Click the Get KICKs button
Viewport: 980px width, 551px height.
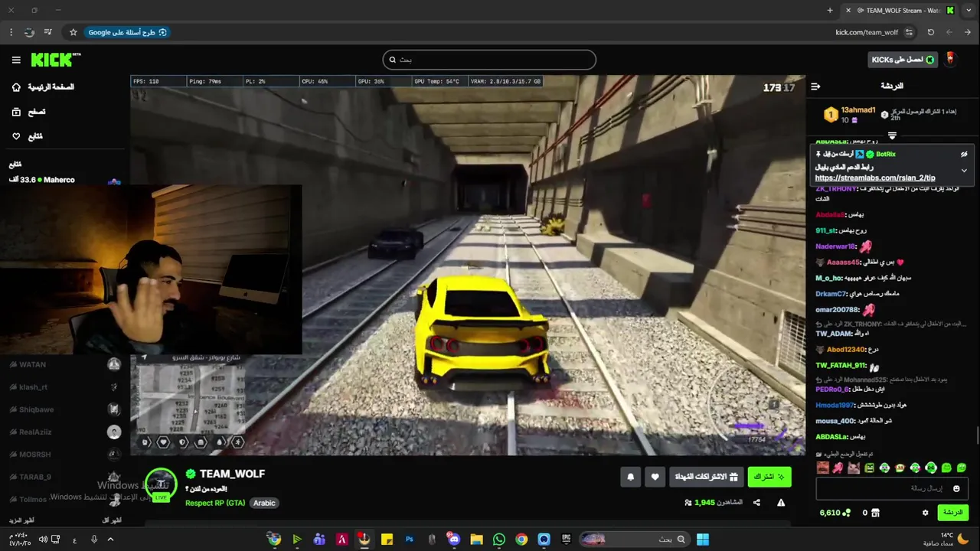click(x=903, y=60)
